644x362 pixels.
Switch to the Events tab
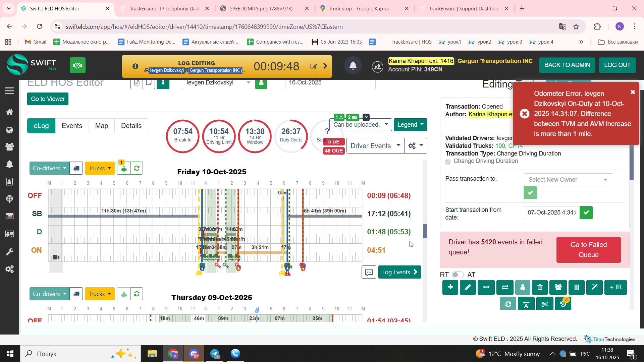(72, 126)
